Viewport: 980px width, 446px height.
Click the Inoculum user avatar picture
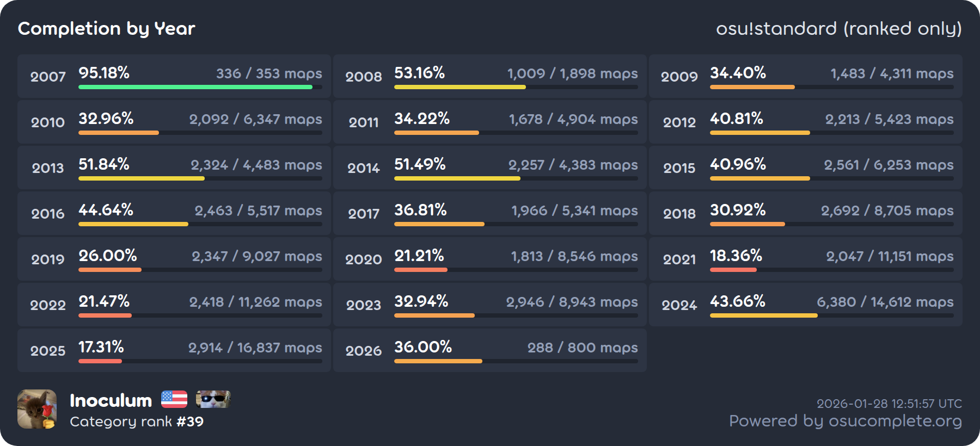37,409
